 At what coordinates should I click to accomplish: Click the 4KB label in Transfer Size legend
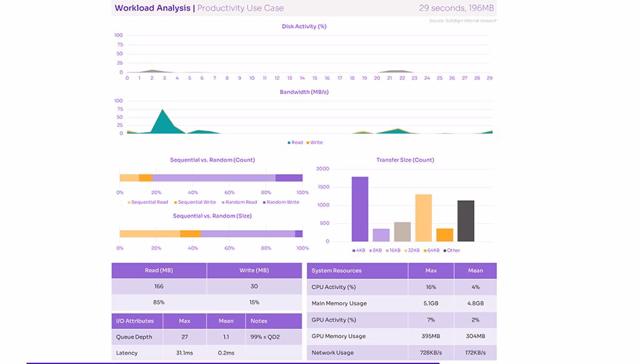pos(359,250)
